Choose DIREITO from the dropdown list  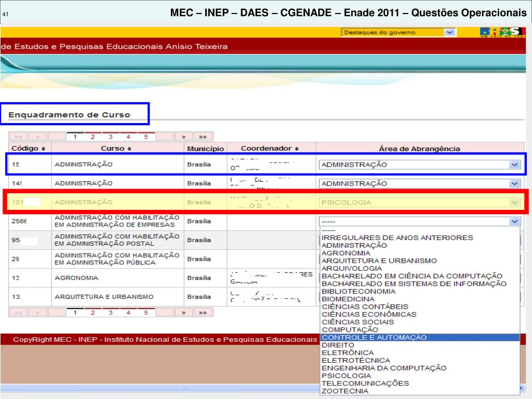click(x=420, y=345)
